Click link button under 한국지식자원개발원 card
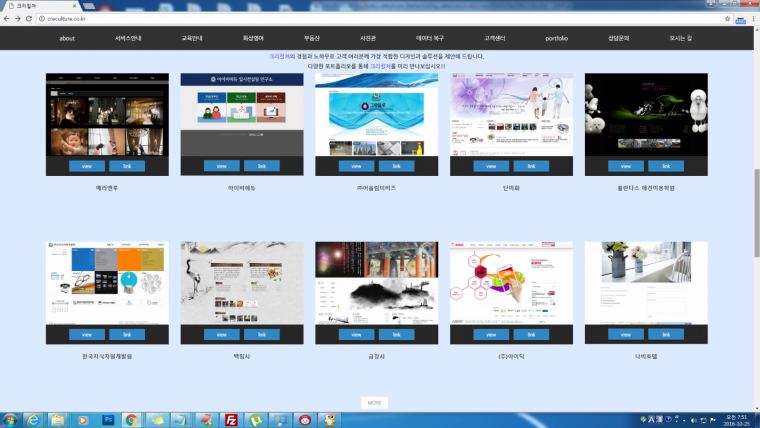The width and height of the screenshot is (760, 428). tap(127, 334)
